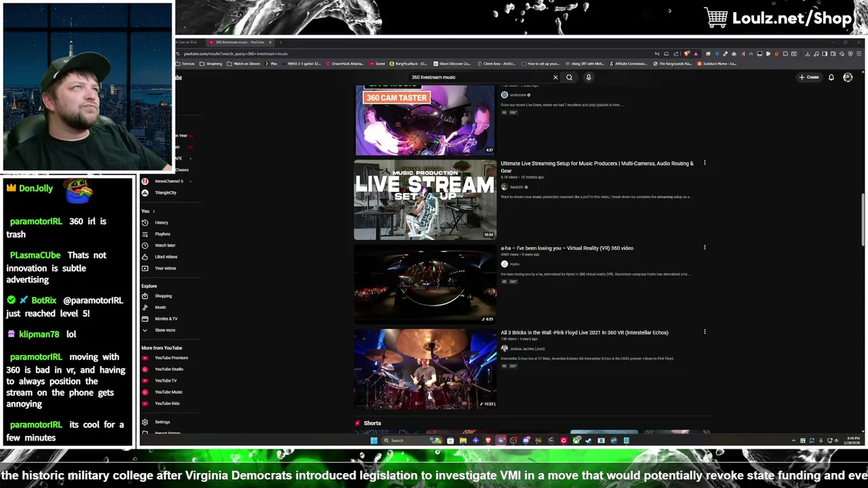Open the Joshua Jachles channel name
This screenshot has width=868, height=488.
(x=527, y=349)
